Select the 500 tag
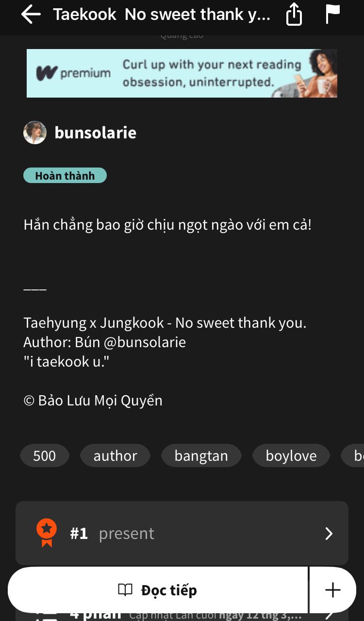364x621 pixels. pyautogui.click(x=45, y=455)
